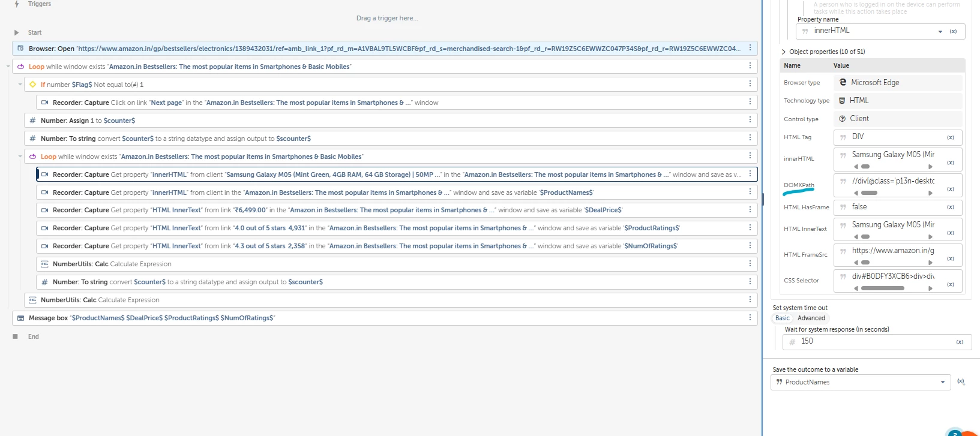Switch to the Basic timeout tab

click(x=783, y=318)
